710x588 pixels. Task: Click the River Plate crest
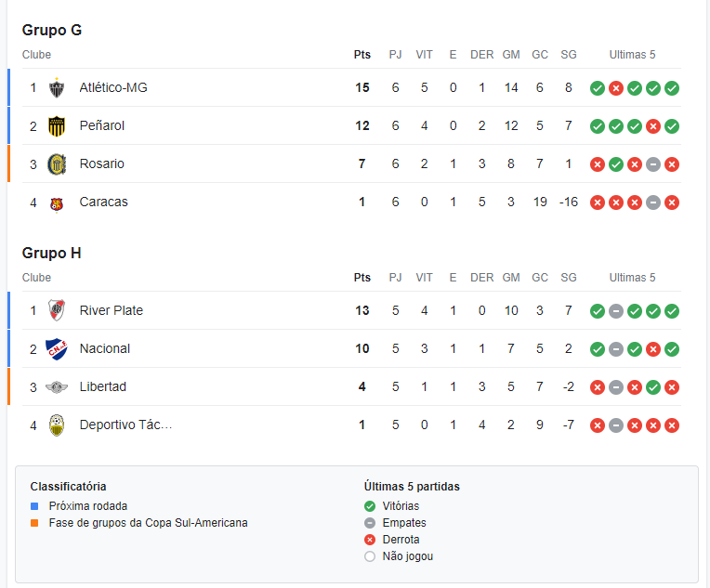(57, 310)
